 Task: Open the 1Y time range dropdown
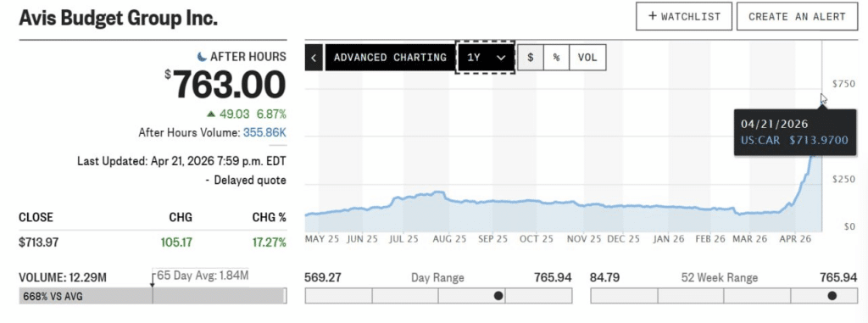pos(486,57)
